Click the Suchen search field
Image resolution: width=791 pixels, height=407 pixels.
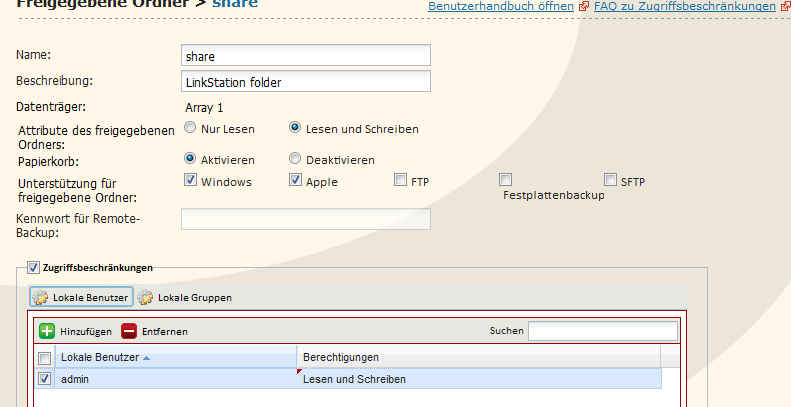tap(602, 331)
